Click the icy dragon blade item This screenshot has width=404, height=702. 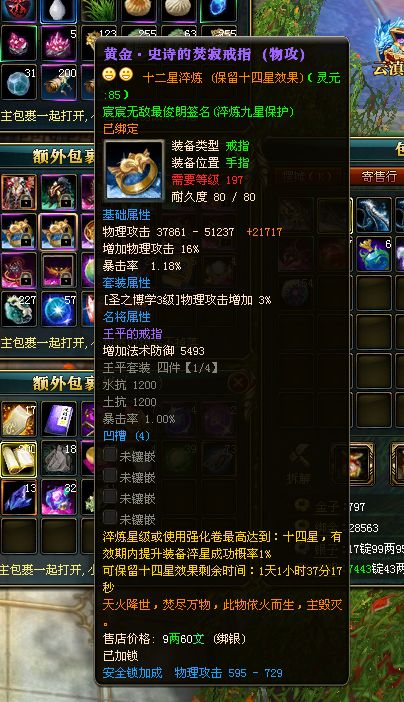374,215
